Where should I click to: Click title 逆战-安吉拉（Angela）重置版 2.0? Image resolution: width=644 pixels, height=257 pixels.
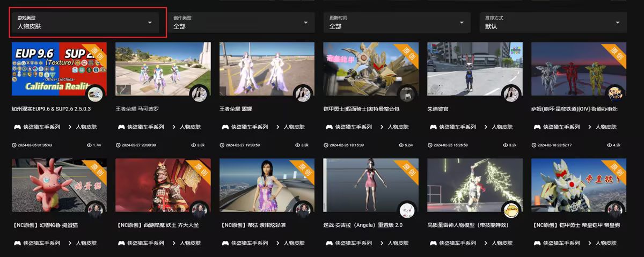(x=363, y=225)
